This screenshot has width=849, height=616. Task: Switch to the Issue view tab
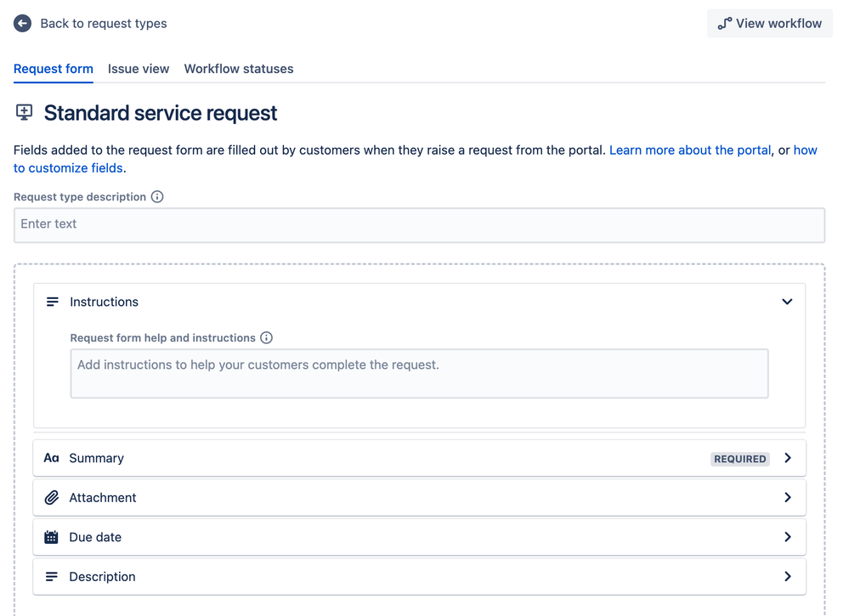pyautogui.click(x=138, y=69)
